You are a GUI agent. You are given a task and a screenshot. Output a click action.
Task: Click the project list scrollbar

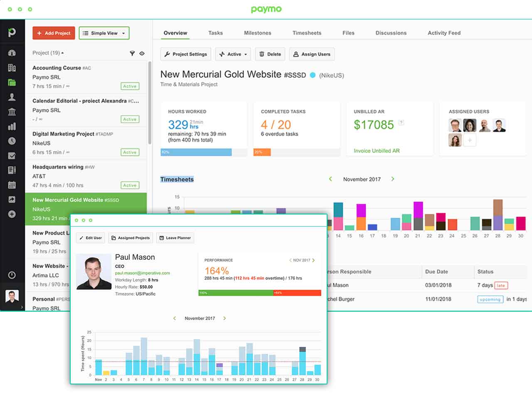(x=150, y=103)
